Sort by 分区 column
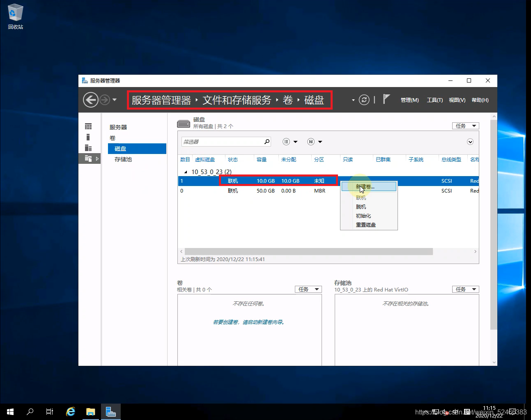Viewport: 531px width, 420px height. tap(319, 160)
